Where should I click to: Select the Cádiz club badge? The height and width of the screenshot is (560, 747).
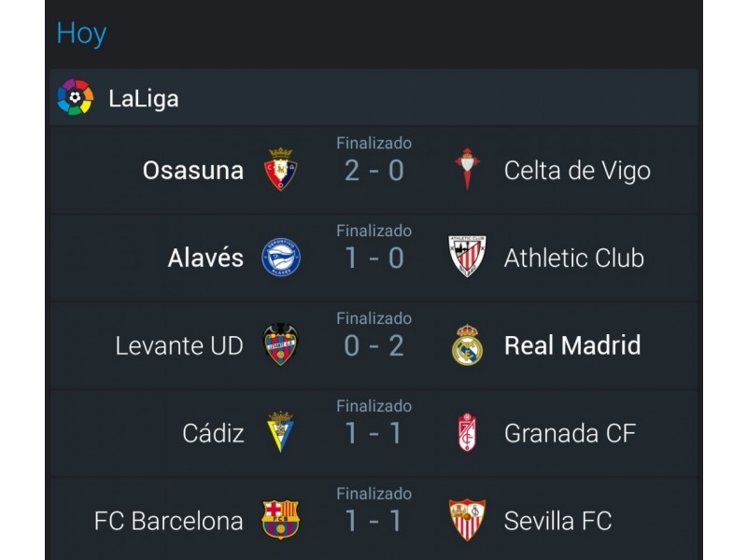pyautogui.click(x=280, y=432)
